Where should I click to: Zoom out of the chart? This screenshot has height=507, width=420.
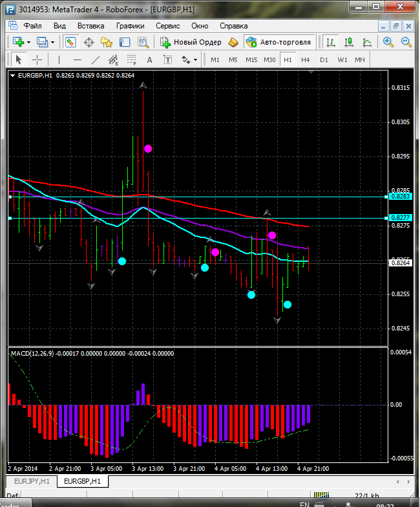(406, 42)
